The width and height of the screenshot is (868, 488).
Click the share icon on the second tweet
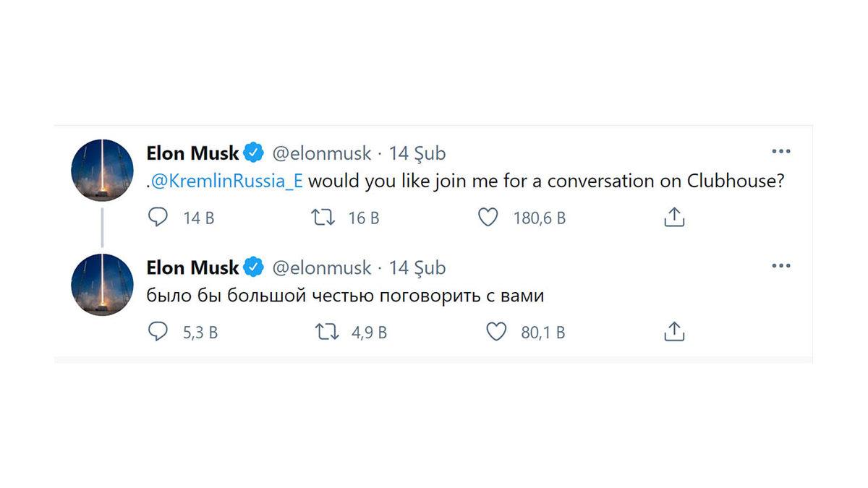673,331
